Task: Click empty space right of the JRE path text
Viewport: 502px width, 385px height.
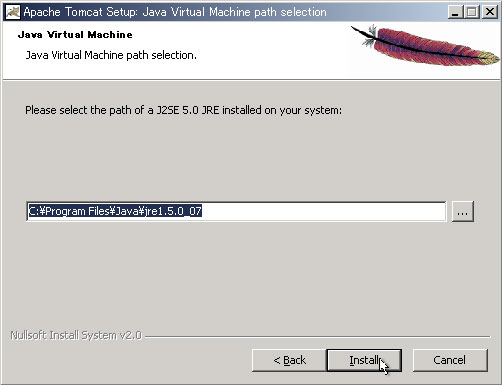Action: pyautogui.click(x=323, y=211)
